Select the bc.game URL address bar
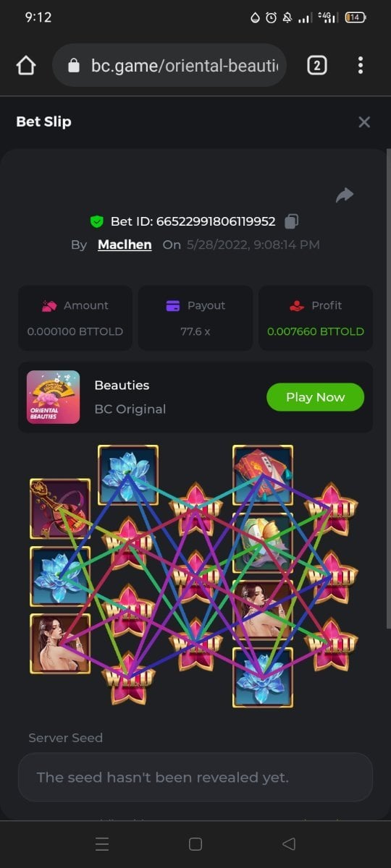The image size is (391, 868). (169, 66)
